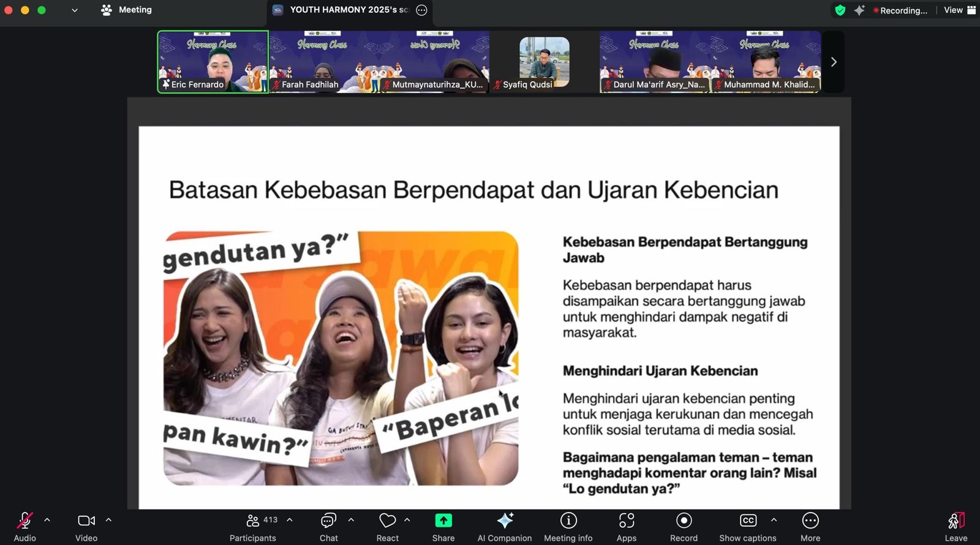Screen dimensions: 980x545
Task: Expand options arrow next to Participants
Action: click(x=290, y=520)
